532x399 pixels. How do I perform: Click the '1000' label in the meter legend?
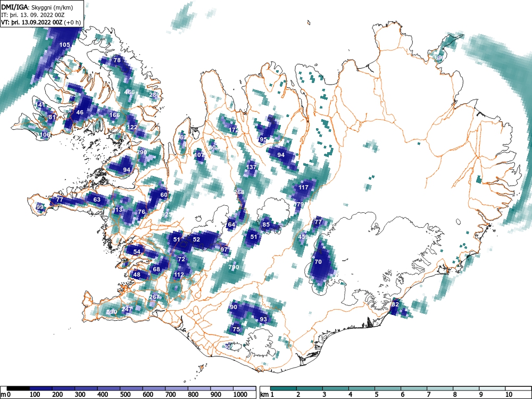[x=240, y=395]
